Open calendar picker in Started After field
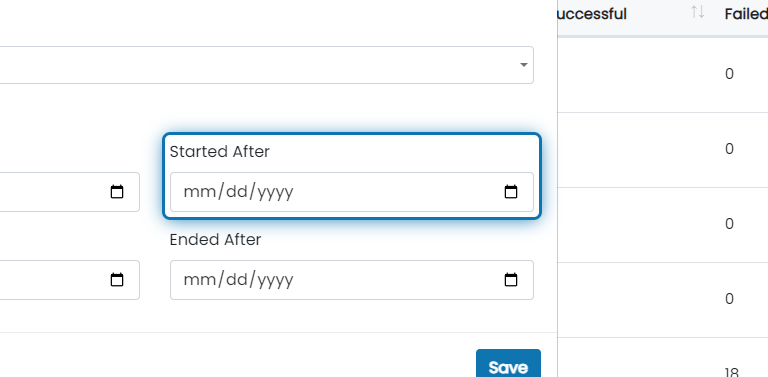 (511, 192)
